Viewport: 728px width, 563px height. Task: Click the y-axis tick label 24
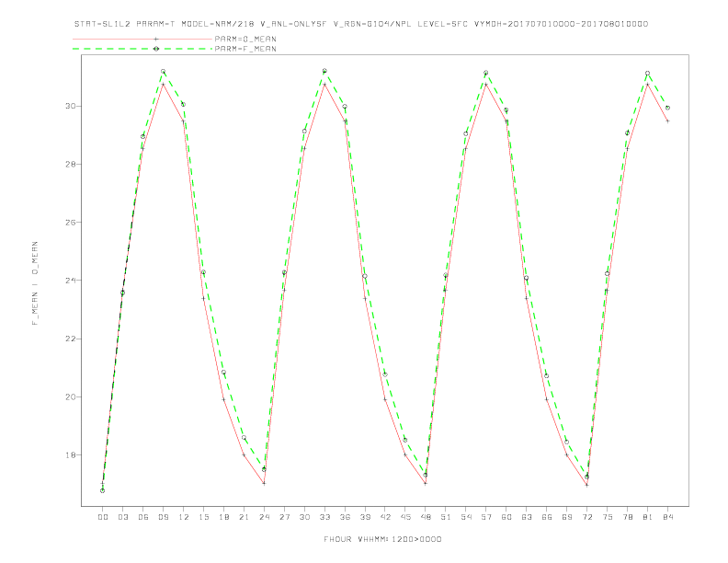coord(70,280)
